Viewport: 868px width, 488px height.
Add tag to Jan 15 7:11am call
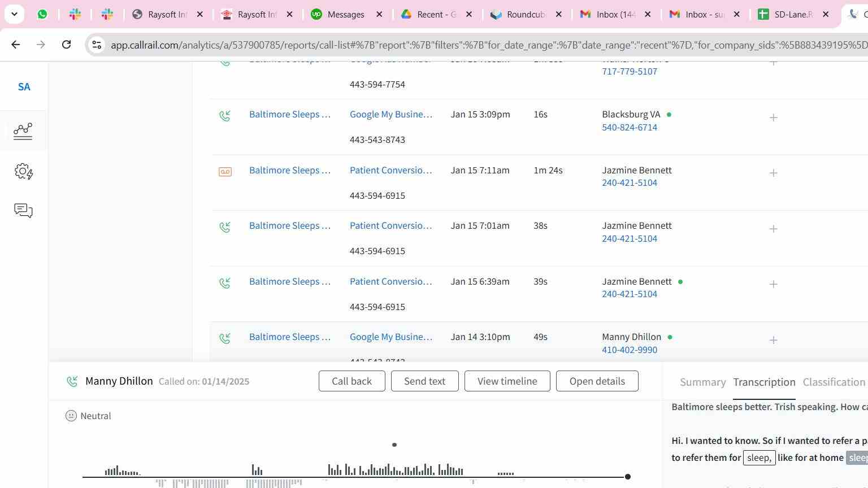pos(774,173)
